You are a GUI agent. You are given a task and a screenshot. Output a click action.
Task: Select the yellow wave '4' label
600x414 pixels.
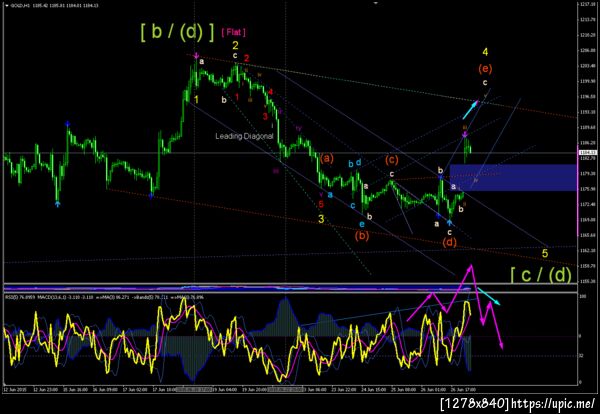tap(485, 52)
